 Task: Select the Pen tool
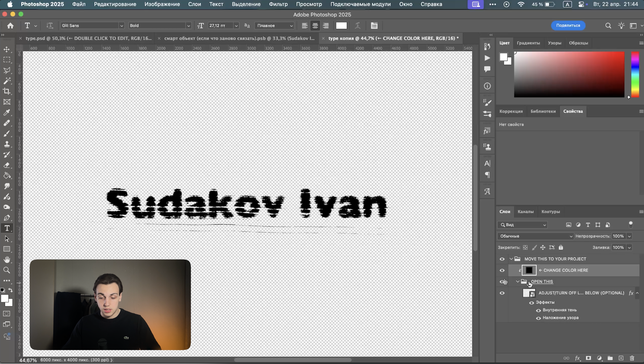[x=7, y=218]
